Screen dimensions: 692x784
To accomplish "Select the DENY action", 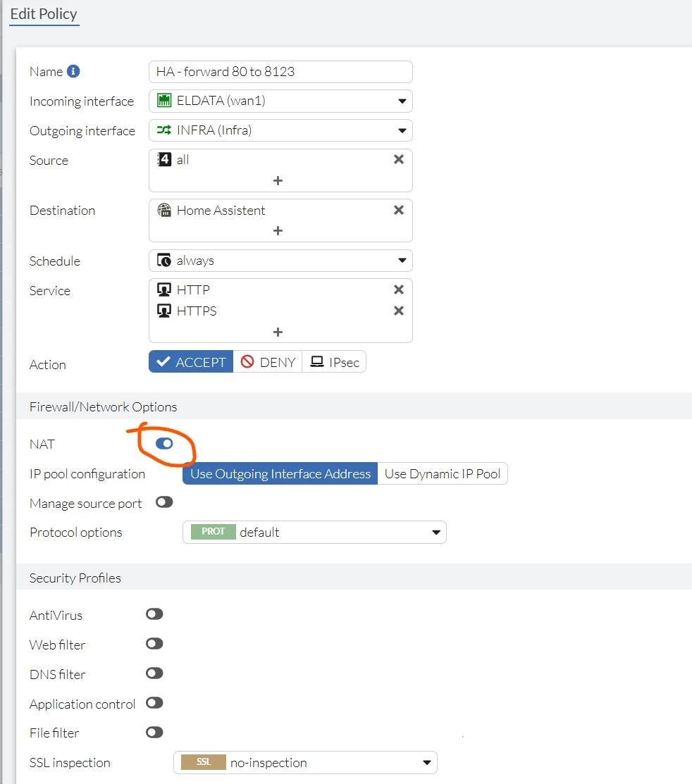I will point(268,361).
